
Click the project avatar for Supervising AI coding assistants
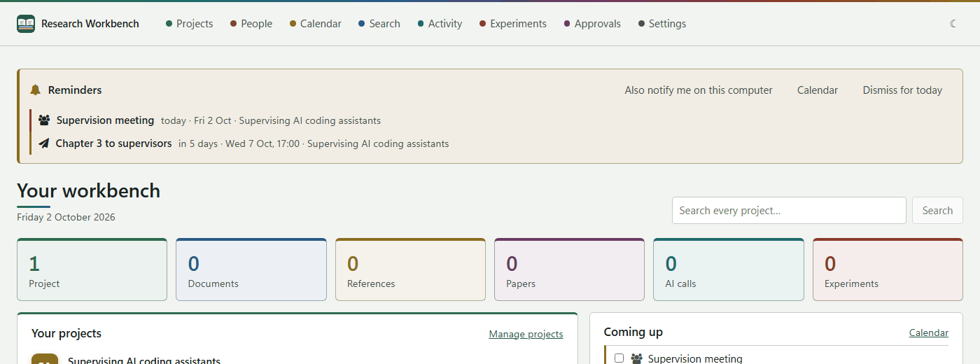click(x=45, y=358)
